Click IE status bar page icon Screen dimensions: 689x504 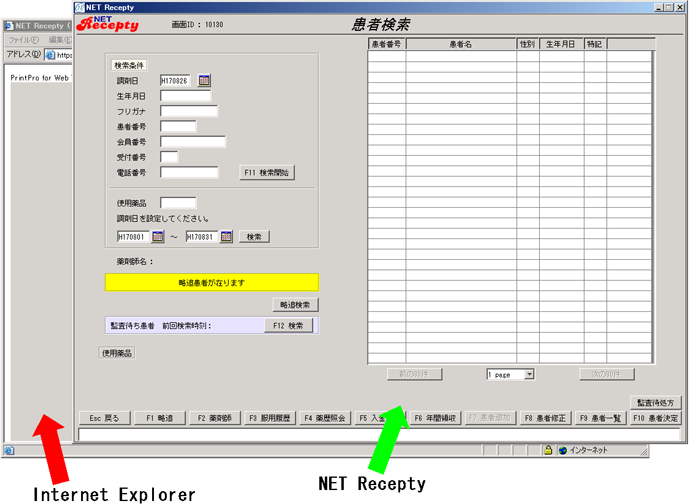(9, 450)
